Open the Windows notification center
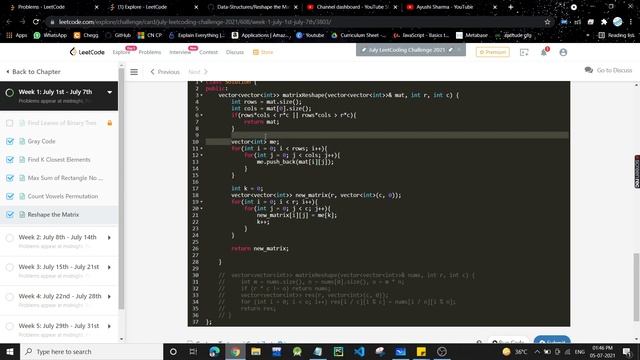Screen dimensions: 640x360 tap(627, 351)
